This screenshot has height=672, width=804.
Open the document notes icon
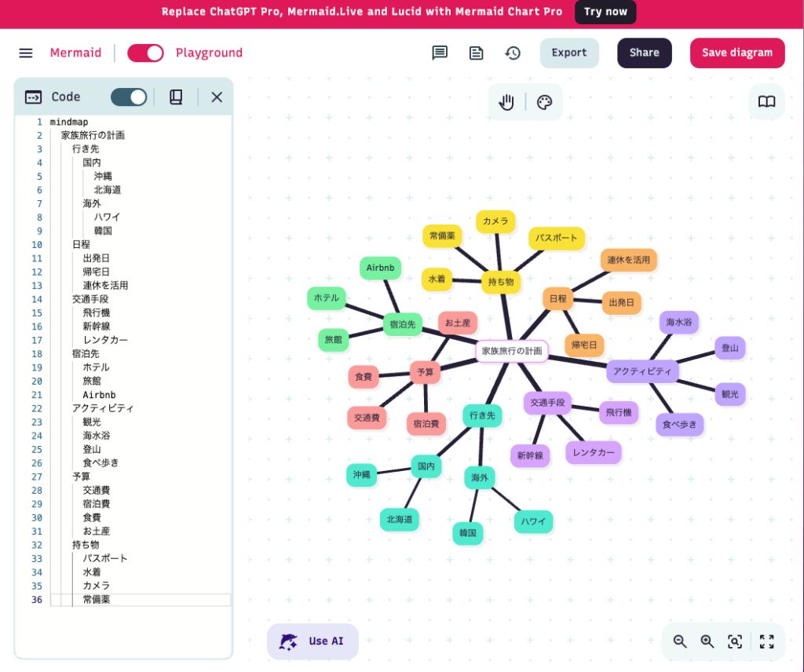coord(476,53)
